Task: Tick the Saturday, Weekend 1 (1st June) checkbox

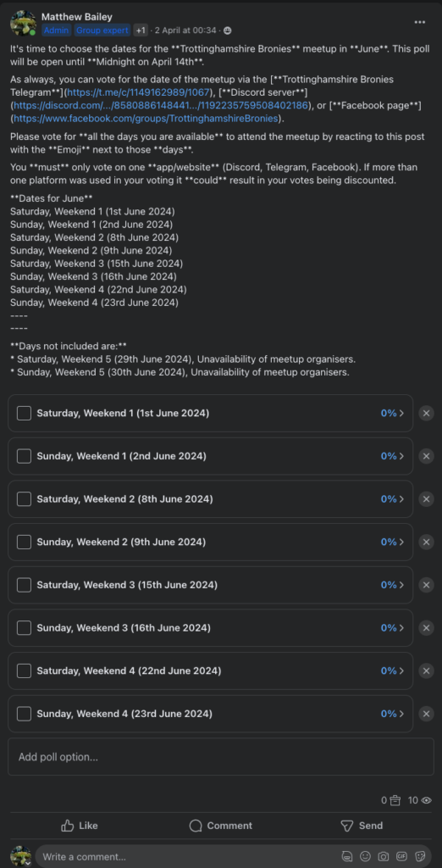Action: [24, 413]
